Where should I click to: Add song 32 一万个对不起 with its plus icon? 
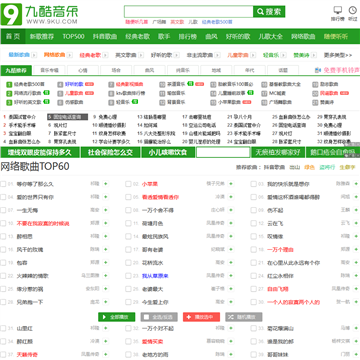pos(231,328)
